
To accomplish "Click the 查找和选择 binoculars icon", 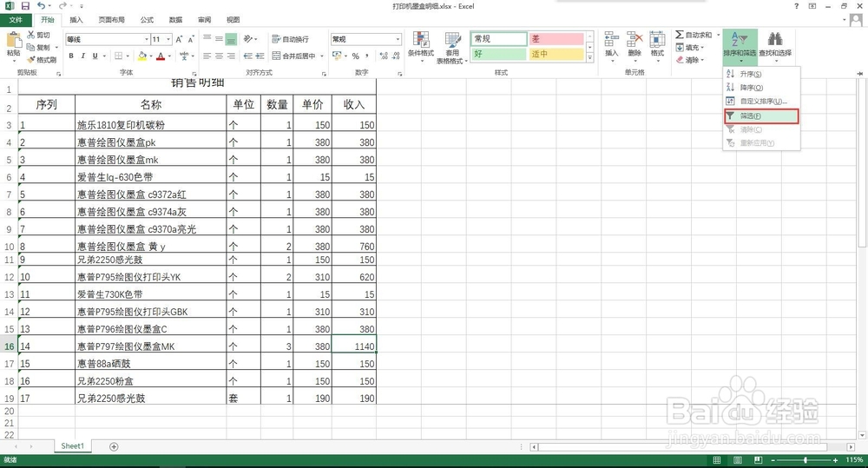I will pos(775,39).
